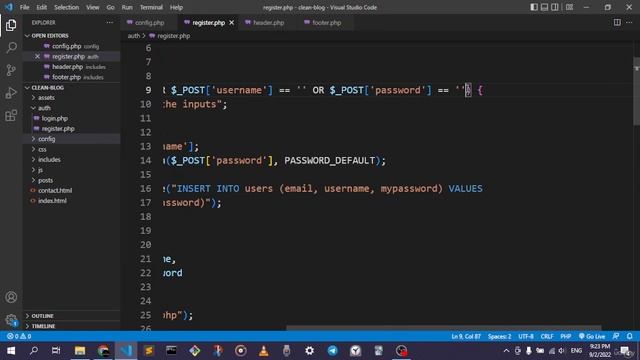Close the register.php editor tab
The width and height of the screenshot is (640, 360).
tap(231, 23)
